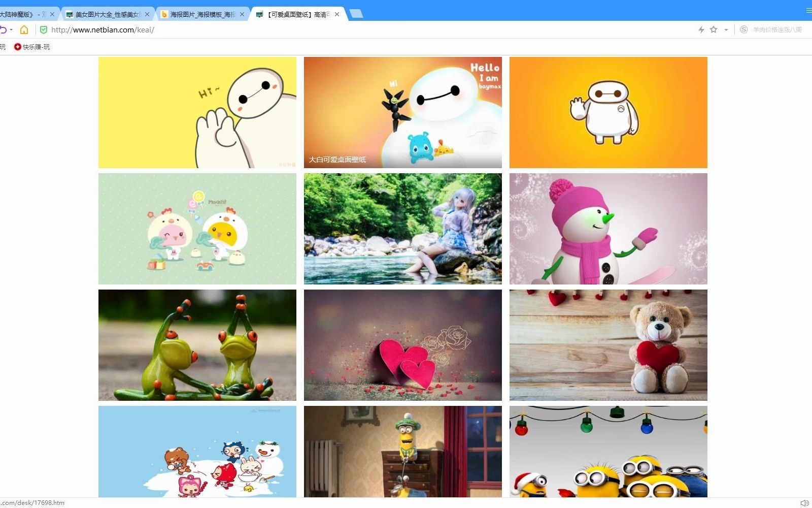
Task: Click the orange favicon of the 海报图片 tab
Action: 164,14
